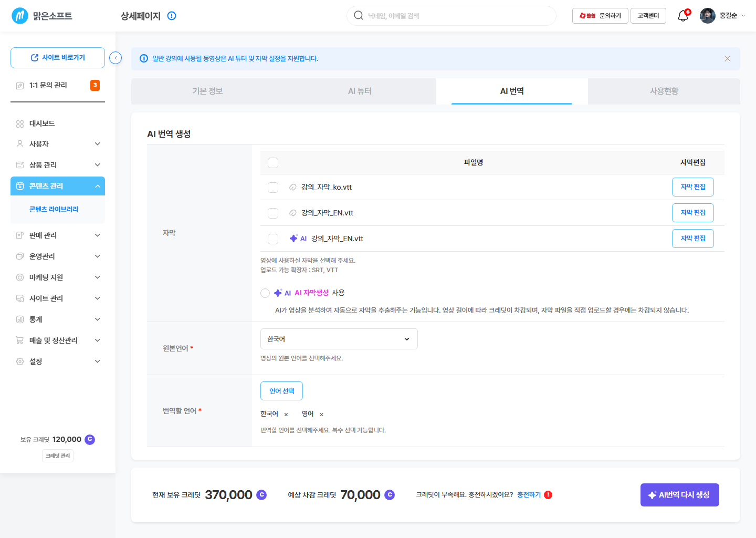The height and width of the screenshot is (538, 756).
Task: Expand the 사용자 menu chevron
Action: click(98, 144)
